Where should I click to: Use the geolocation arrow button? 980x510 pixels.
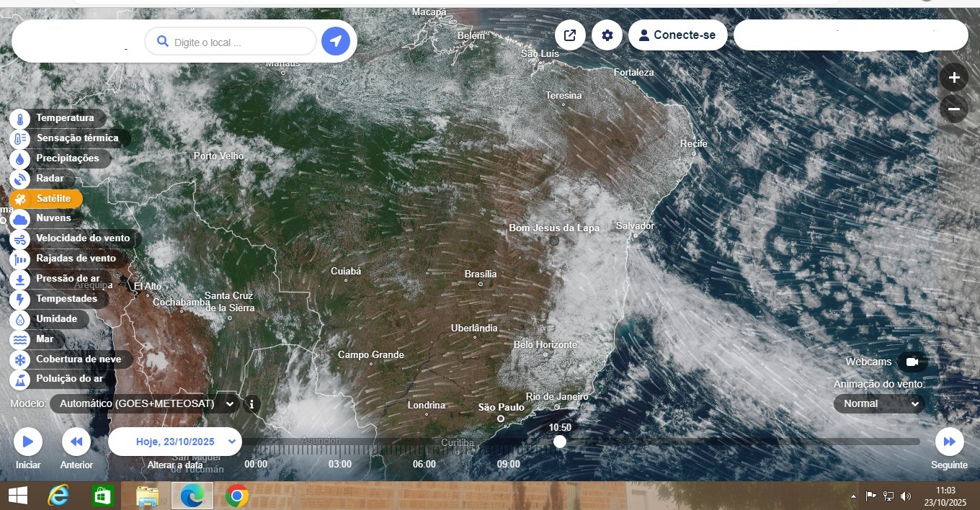[x=335, y=42]
